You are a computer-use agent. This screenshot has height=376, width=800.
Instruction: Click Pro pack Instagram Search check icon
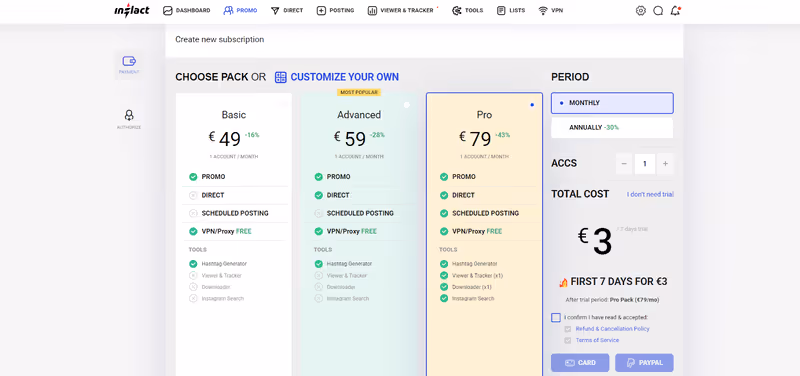click(444, 298)
